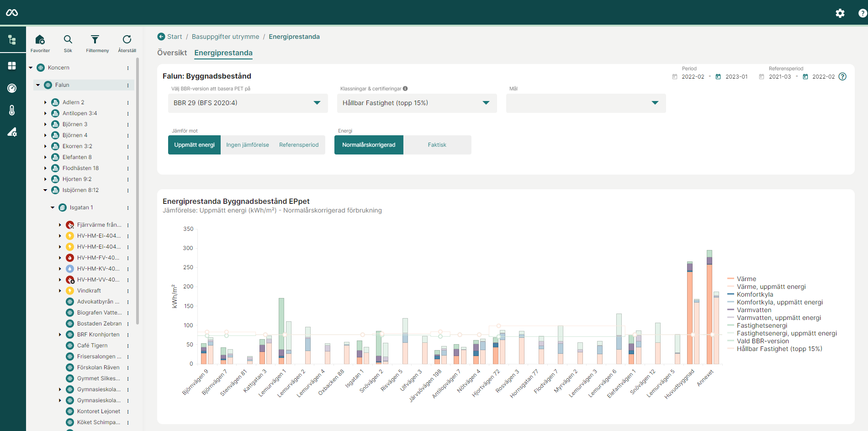Click the tall Huvudbyggnad bar in the chart
The width and height of the screenshot is (868, 431).
pos(690,313)
